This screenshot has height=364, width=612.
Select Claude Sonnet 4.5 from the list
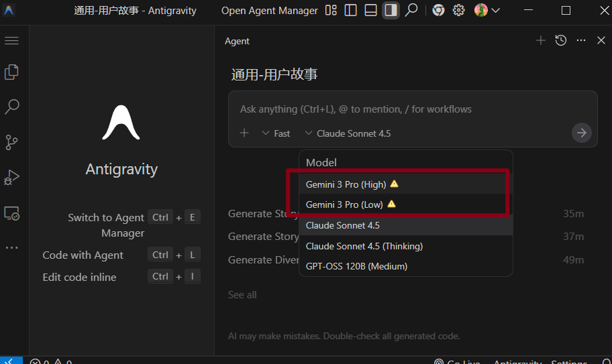pos(406,225)
